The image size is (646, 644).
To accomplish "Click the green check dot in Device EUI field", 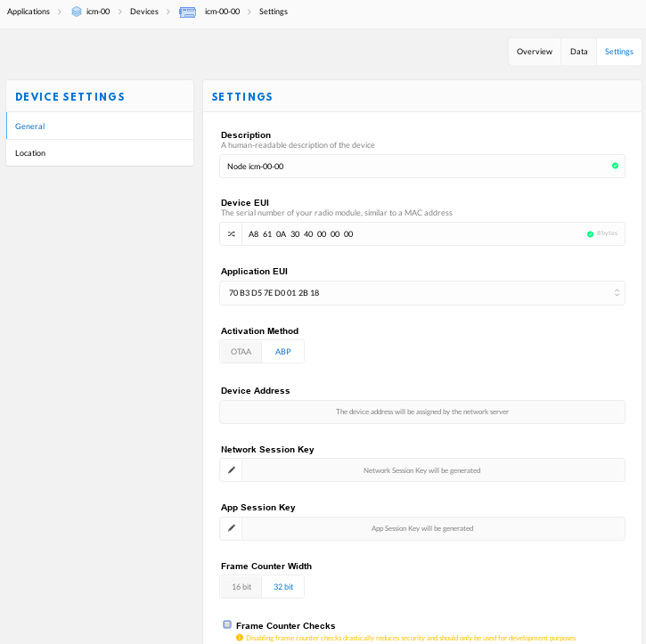I will point(590,234).
